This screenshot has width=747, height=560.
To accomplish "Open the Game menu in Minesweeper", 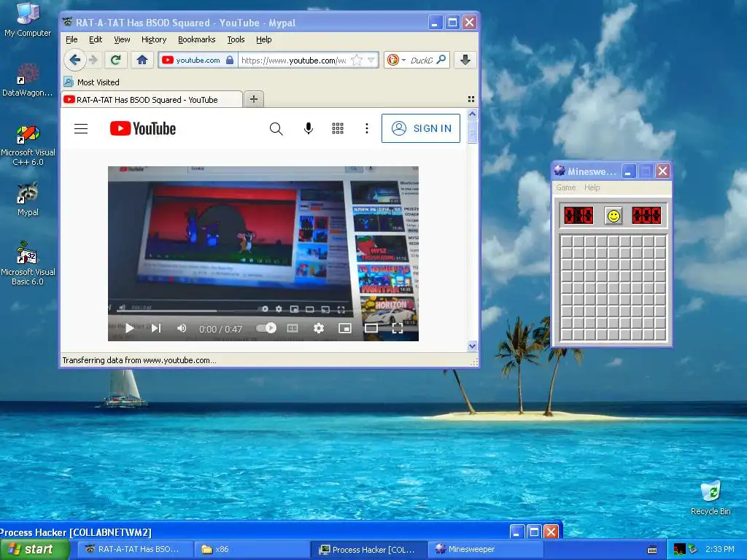I will [565, 187].
